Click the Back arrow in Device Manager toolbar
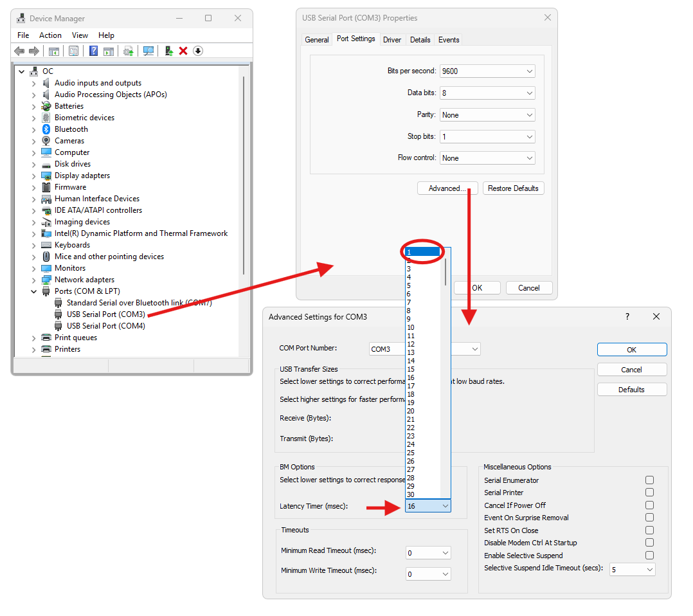The height and width of the screenshot is (616, 693). point(19,51)
